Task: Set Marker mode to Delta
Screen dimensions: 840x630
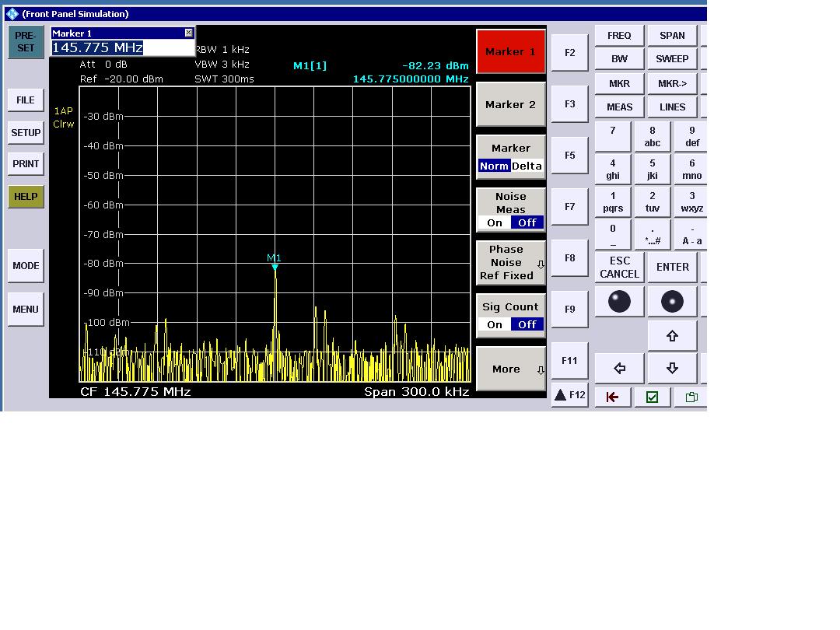Action: (527, 166)
